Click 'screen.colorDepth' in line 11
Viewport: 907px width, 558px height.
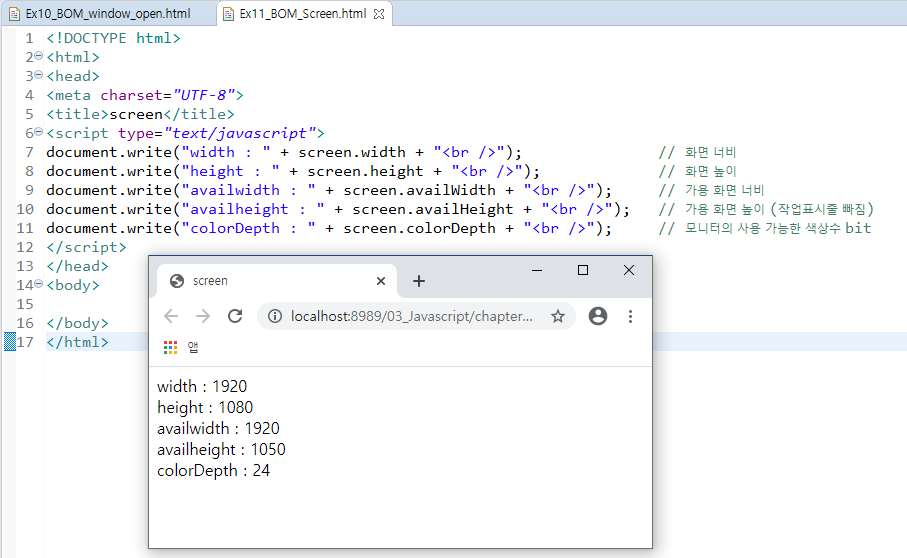click(x=419, y=228)
